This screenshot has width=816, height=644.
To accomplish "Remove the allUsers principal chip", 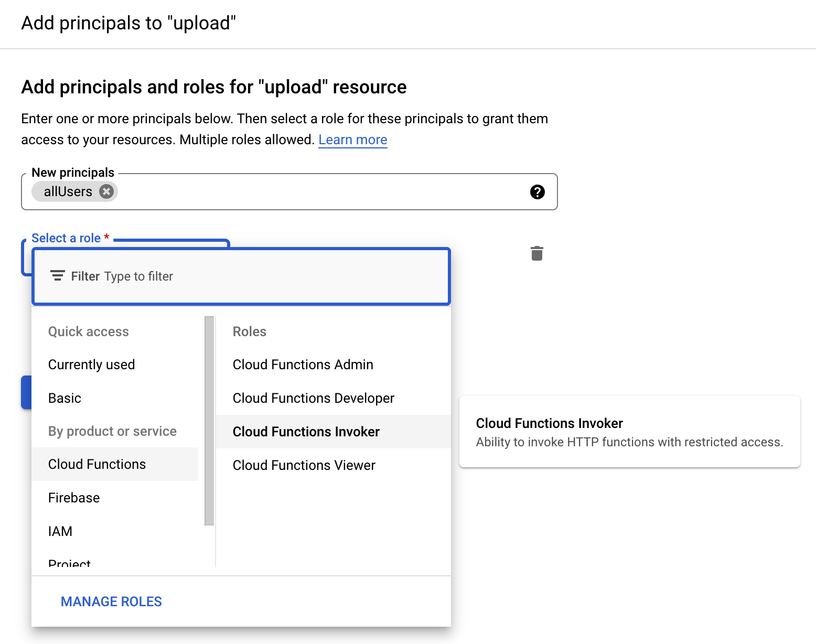I will tap(106, 191).
